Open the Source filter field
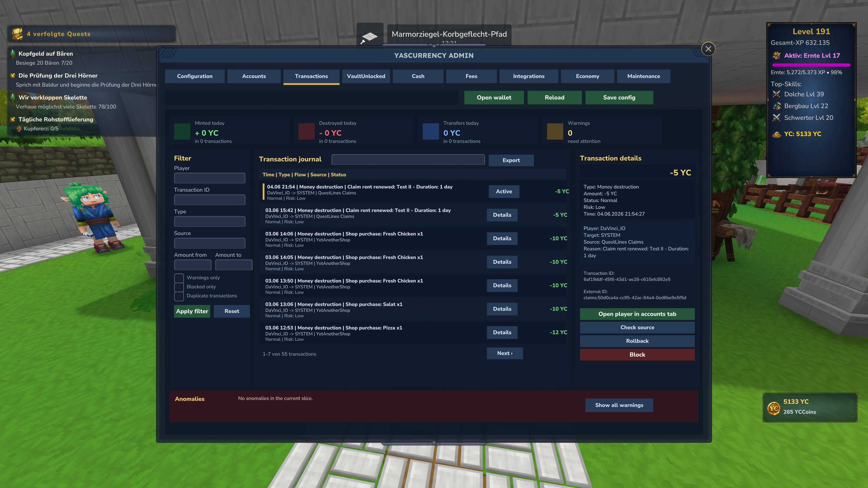Viewport: 868px width, 488px height. 210,243
